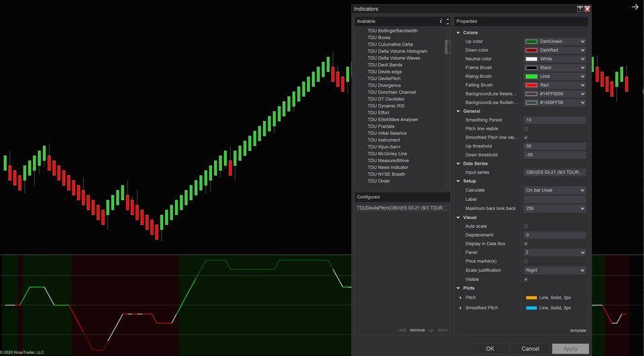Image resolution: width=644 pixels, height=356 pixels.
Task: Uncheck the Display in Data Box checkbox
Action: pos(526,244)
